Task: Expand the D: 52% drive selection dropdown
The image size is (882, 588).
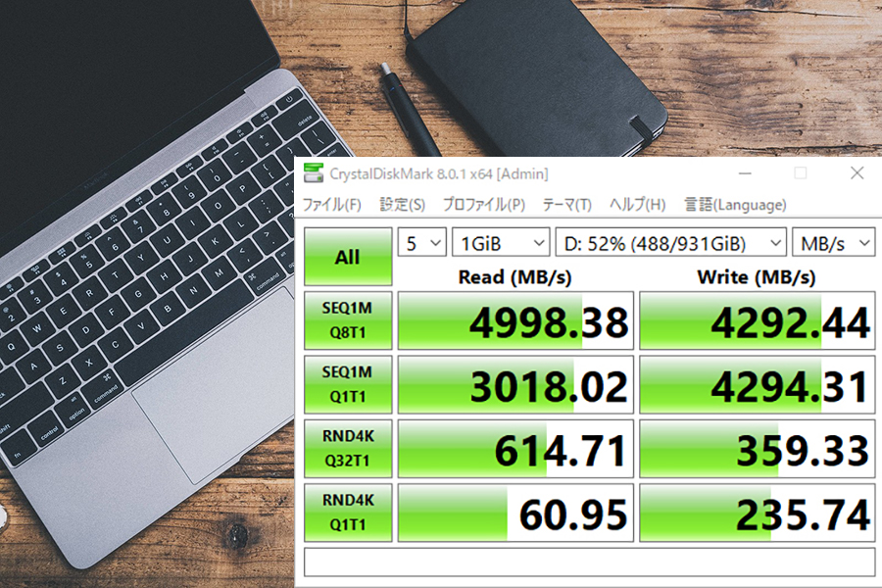Action: click(670, 242)
